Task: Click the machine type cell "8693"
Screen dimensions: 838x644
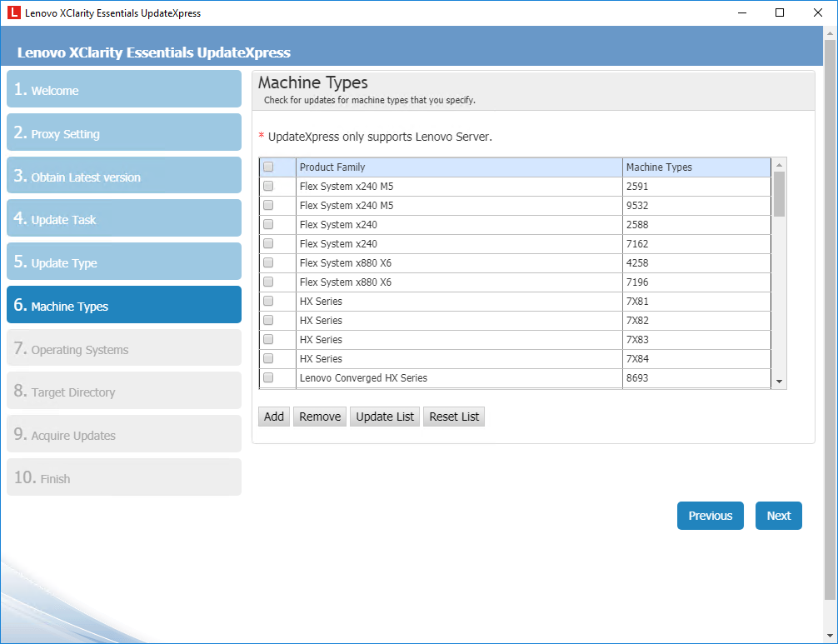Action: [x=697, y=378]
